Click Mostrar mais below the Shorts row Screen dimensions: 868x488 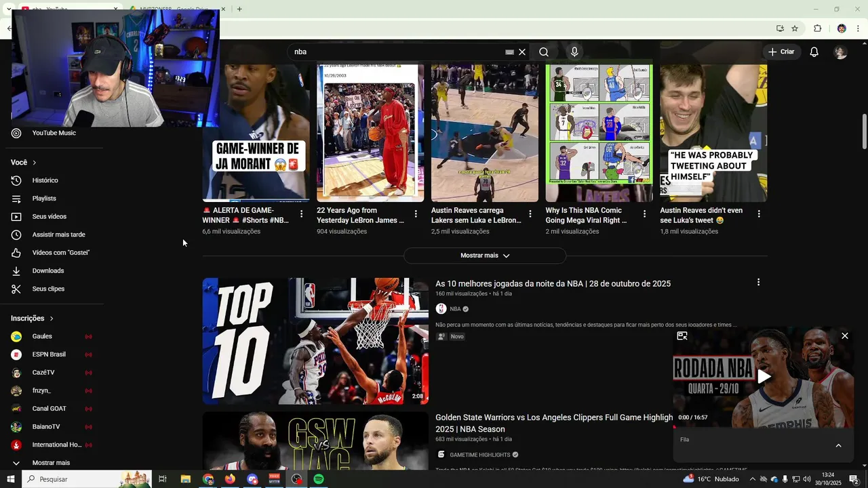point(485,256)
